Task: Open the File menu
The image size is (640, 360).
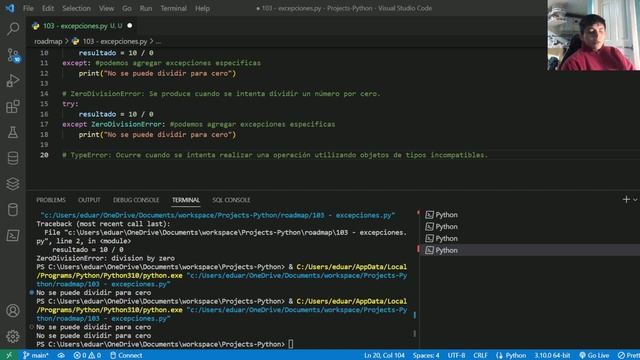Action: pos(28,8)
